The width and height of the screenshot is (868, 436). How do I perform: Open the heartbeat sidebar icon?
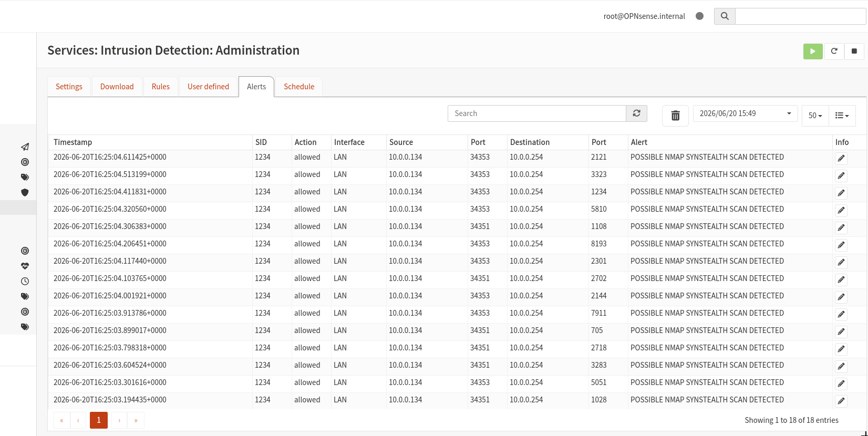pyautogui.click(x=25, y=266)
